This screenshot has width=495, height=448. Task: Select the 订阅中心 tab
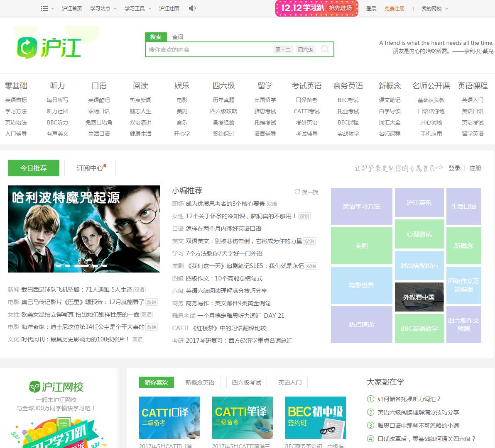click(90, 168)
